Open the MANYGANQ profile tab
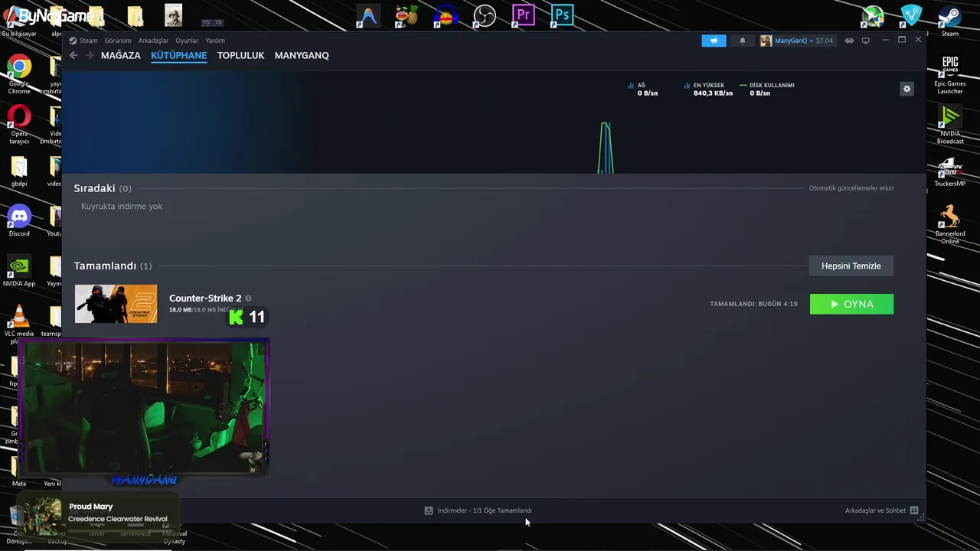Screen dimensions: 980x551 pyautogui.click(x=302, y=55)
